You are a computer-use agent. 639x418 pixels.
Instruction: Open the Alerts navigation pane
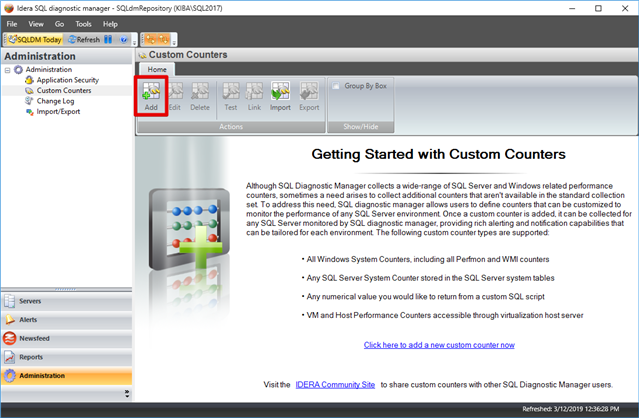pos(67,320)
